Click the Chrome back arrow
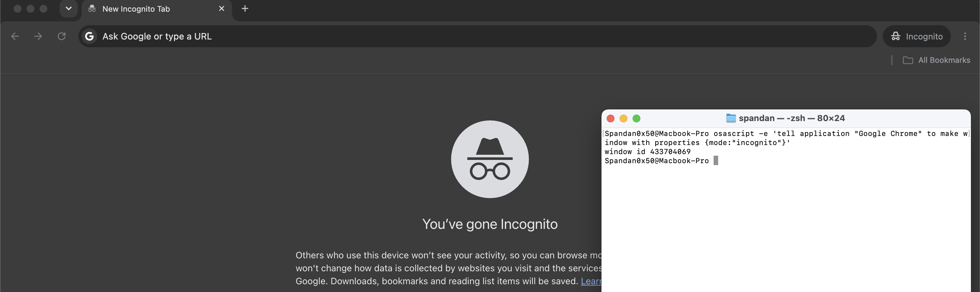The image size is (980, 292). 15,37
